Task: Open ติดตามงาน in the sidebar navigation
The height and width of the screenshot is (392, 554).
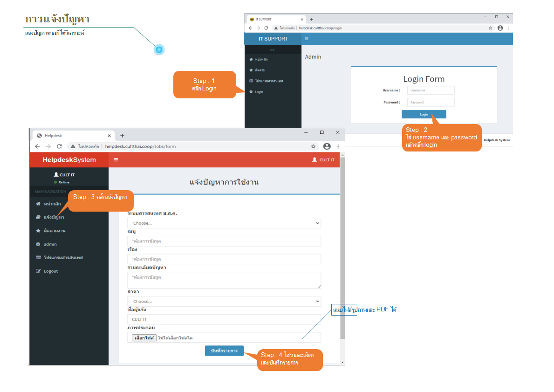Action: pos(54,231)
